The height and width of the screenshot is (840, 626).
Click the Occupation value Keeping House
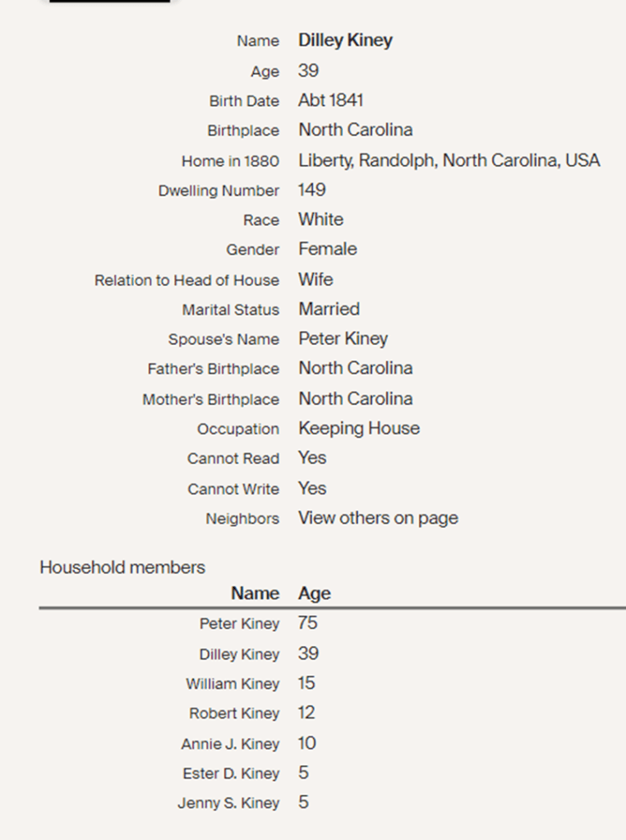tap(359, 428)
